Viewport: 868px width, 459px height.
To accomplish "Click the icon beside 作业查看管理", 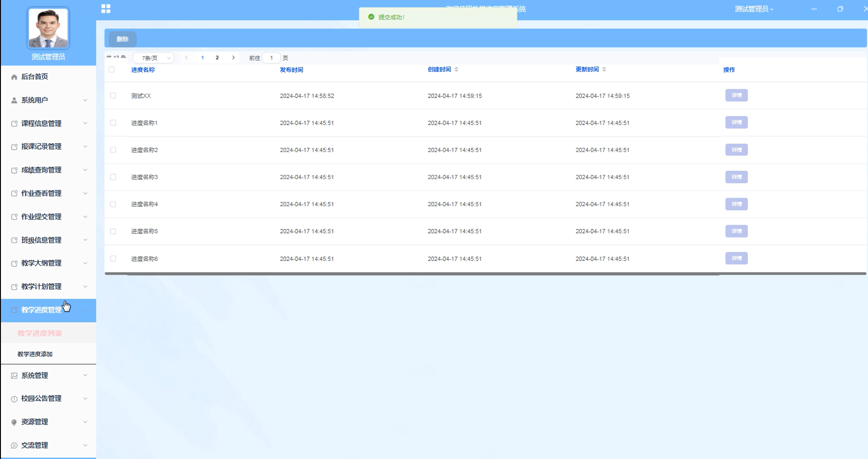I will pos(14,193).
